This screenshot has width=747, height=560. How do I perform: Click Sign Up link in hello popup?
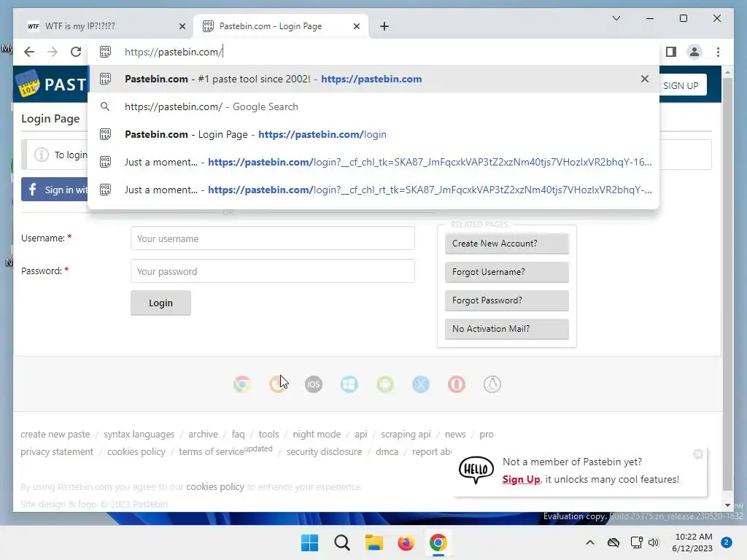click(x=521, y=480)
